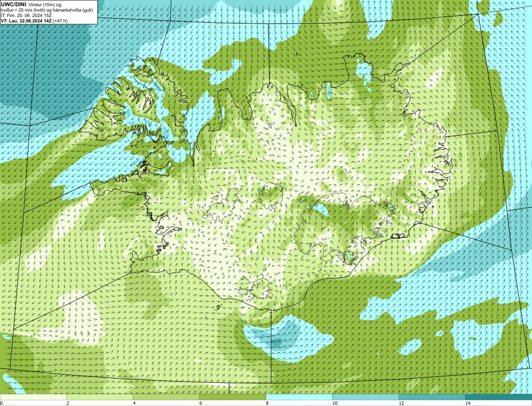Click the legend scale label '8'

(267, 403)
